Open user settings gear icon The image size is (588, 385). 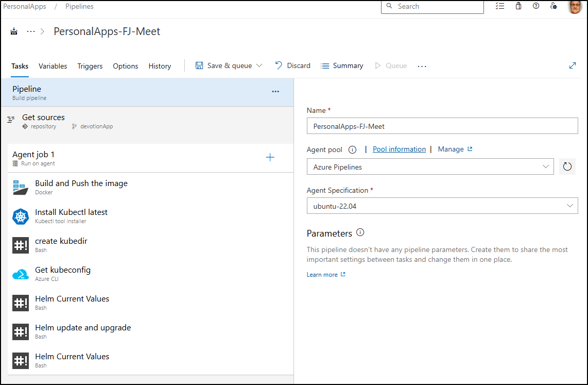554,6
